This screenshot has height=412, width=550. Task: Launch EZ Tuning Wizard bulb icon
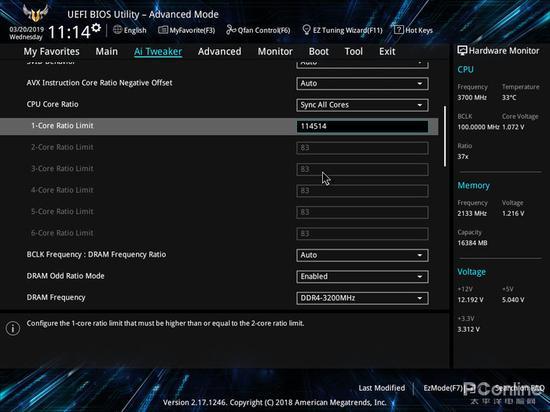pos(307,30)
